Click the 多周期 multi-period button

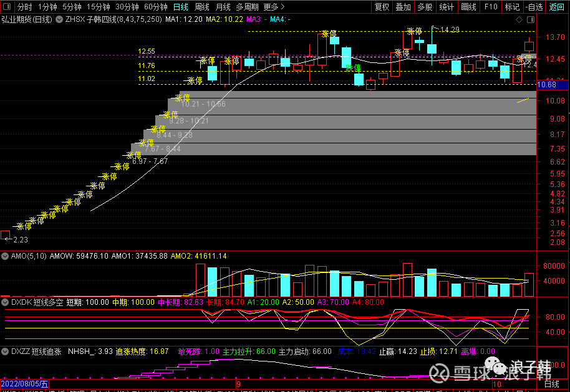[248, 7]
